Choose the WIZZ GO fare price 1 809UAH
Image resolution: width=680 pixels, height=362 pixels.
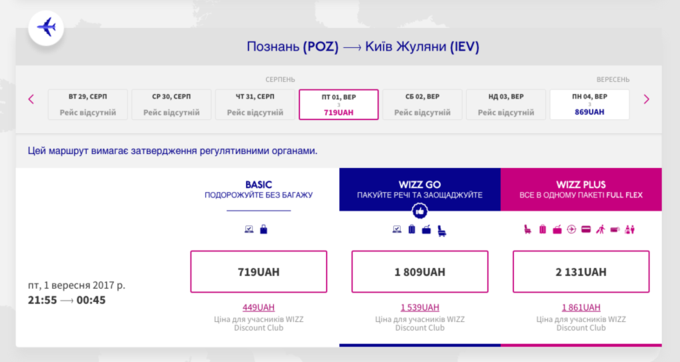[x=420, y=272]
